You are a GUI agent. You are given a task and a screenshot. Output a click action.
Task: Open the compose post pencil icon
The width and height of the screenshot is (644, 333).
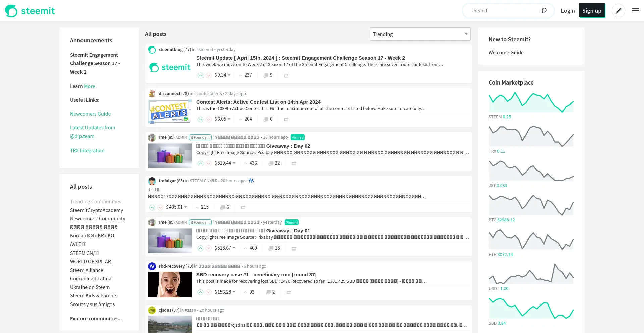pos(619,11)
